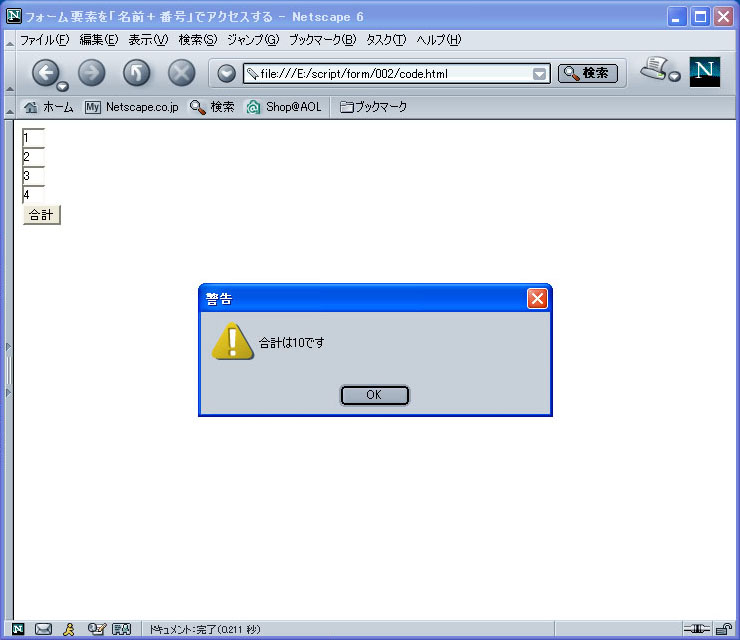Image resolution: width=740 pixels, height=640 pixels.
Task: Click the Netscape N logo throbber
Action: [x=705, y=72]
